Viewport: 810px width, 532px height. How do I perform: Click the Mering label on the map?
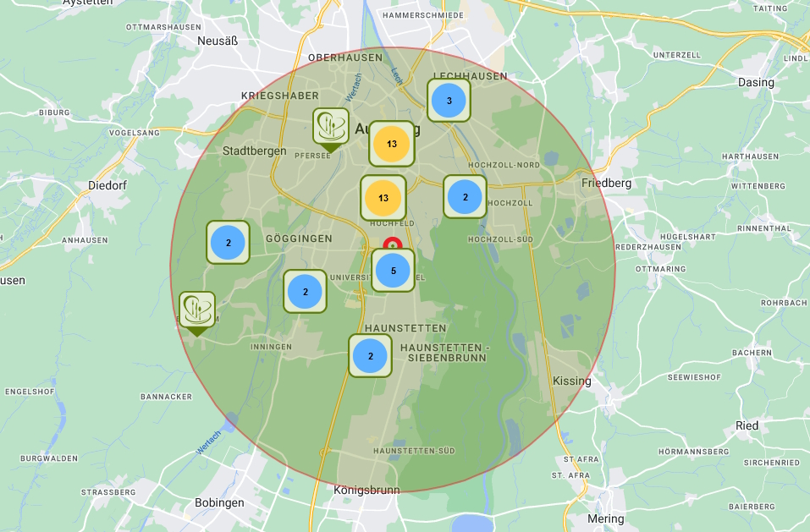(605, 518)
